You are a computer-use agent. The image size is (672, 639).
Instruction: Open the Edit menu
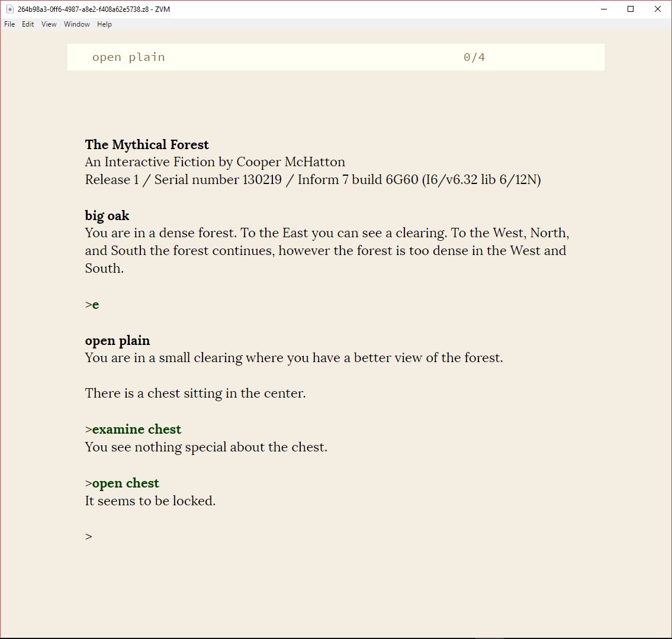[28, 24]
